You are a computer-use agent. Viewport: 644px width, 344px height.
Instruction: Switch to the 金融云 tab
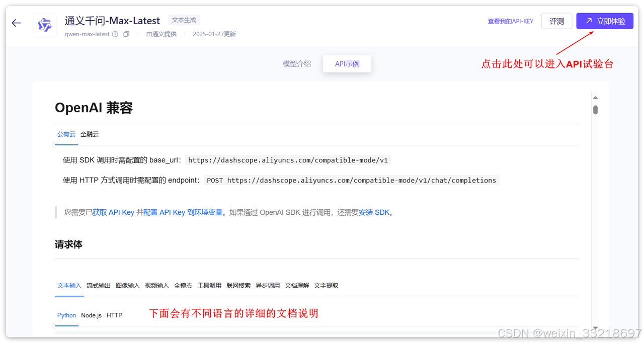pos(90,134)
